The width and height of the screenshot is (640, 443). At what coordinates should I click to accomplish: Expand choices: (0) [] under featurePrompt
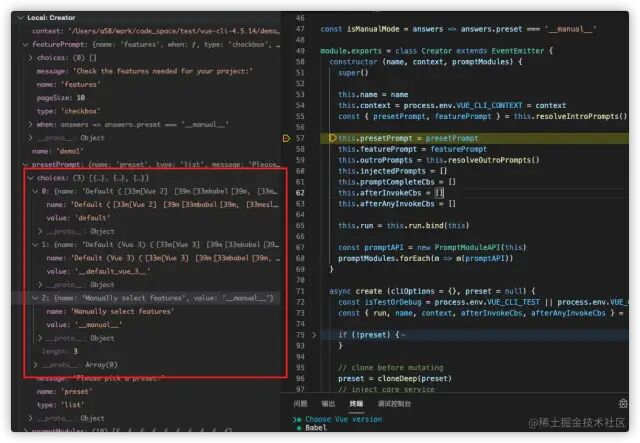pos(31,58)
